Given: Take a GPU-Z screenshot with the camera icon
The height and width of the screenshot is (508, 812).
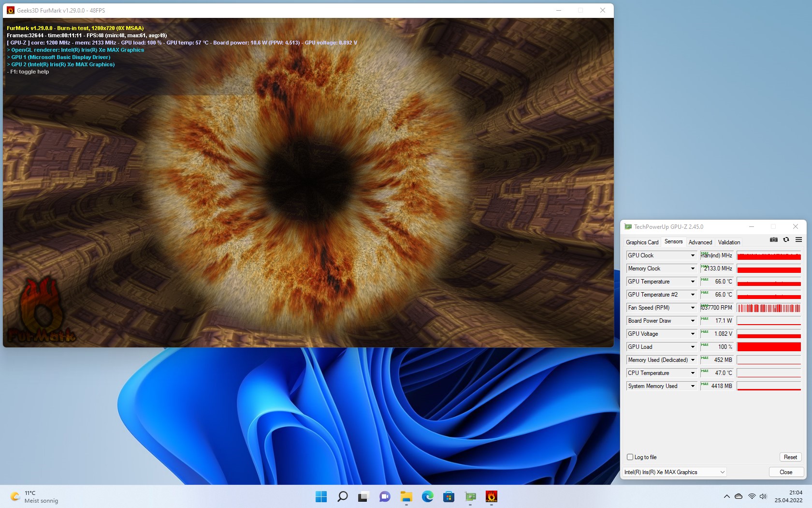Looking at the screenshot, I should click(x=774, y=239).
